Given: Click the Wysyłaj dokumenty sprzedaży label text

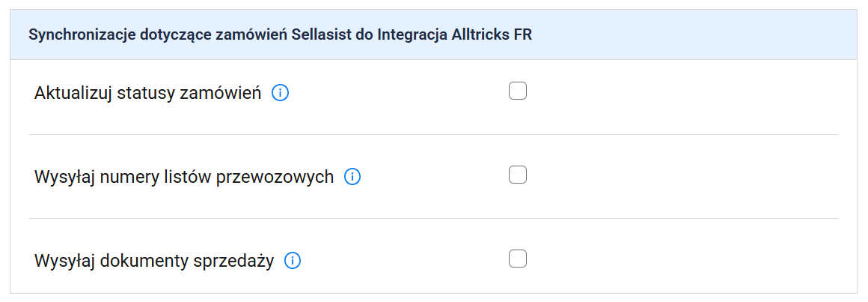Looking at the screenshot, I should point(154,261).
